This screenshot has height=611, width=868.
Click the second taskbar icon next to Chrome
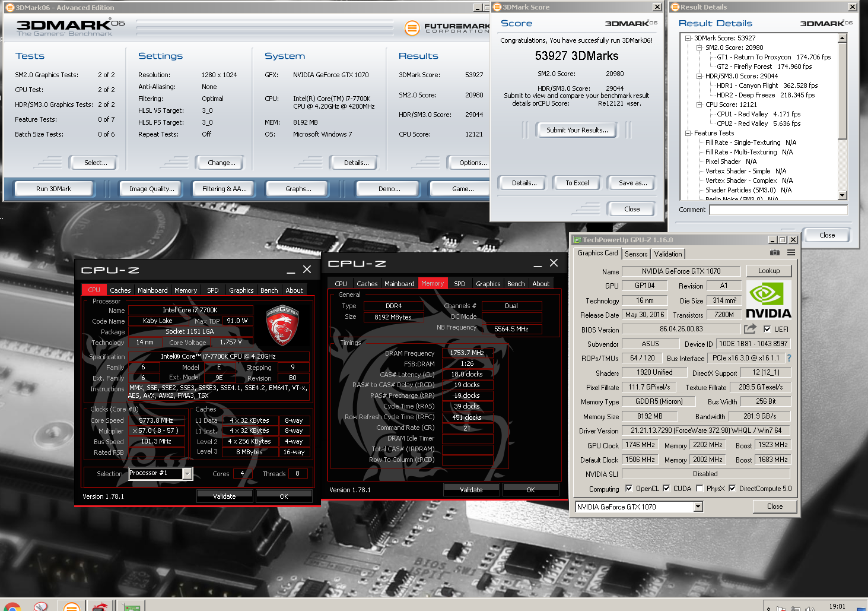pos(40,606)
